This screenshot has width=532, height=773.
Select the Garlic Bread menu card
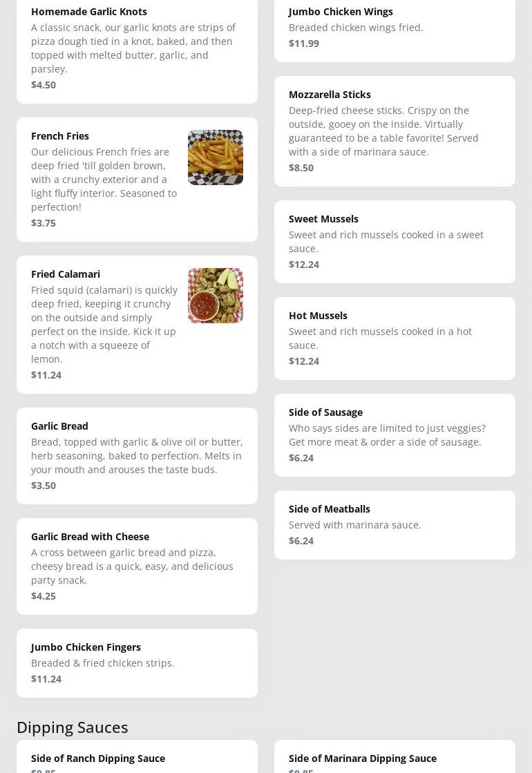[x=137, y=456]
